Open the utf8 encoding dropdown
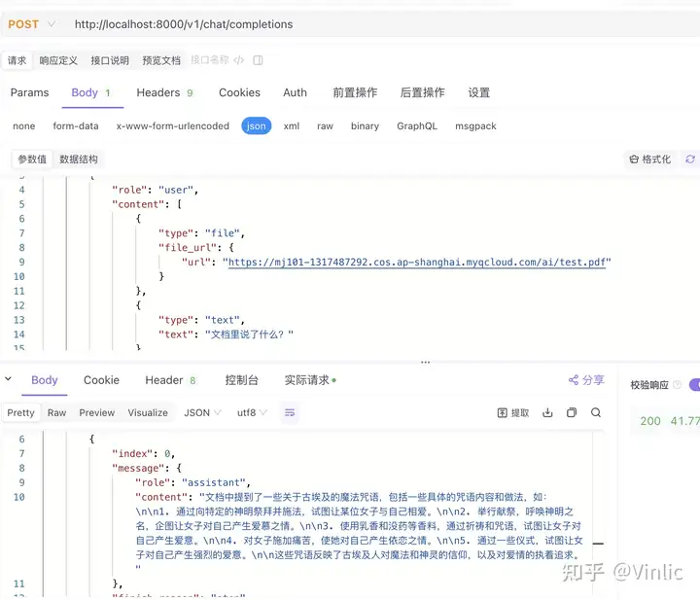The image size is (700, 600). pos(252,412)
